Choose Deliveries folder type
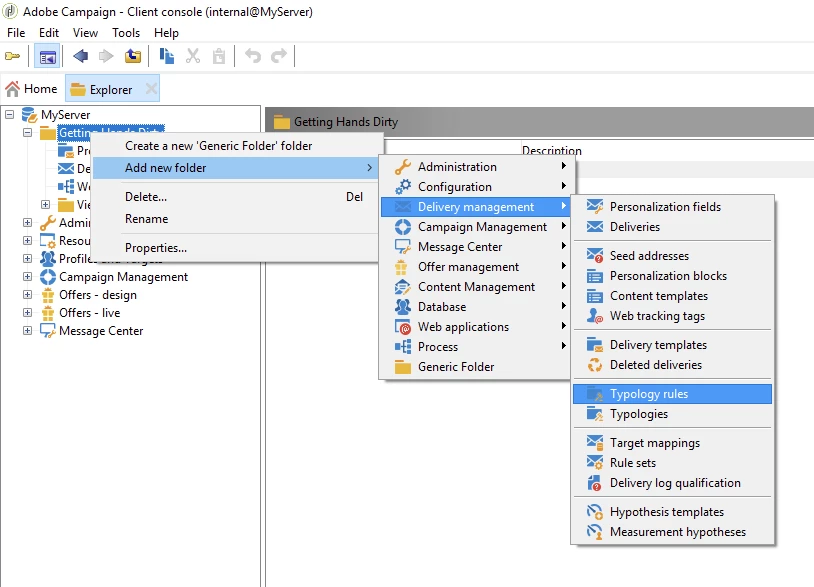This screenshot has width=814, height=587. pyautogui.click(x=672, y=227)
